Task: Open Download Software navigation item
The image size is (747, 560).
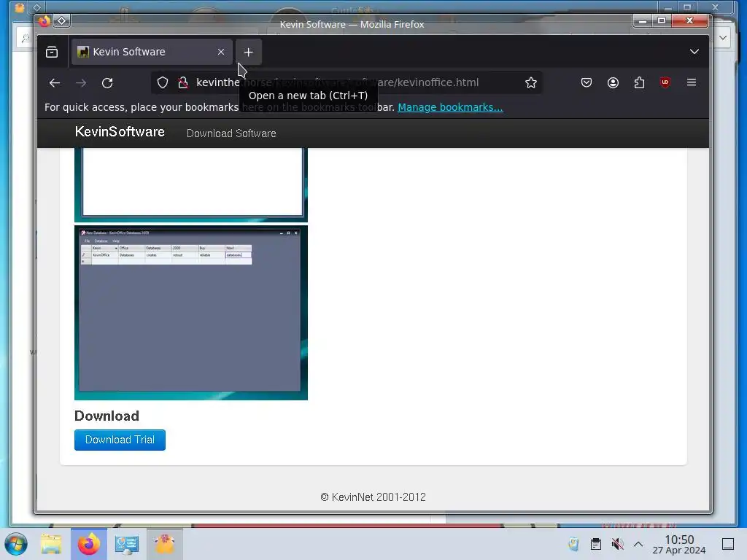Action: pyautogui.click(x=231, y=133)
